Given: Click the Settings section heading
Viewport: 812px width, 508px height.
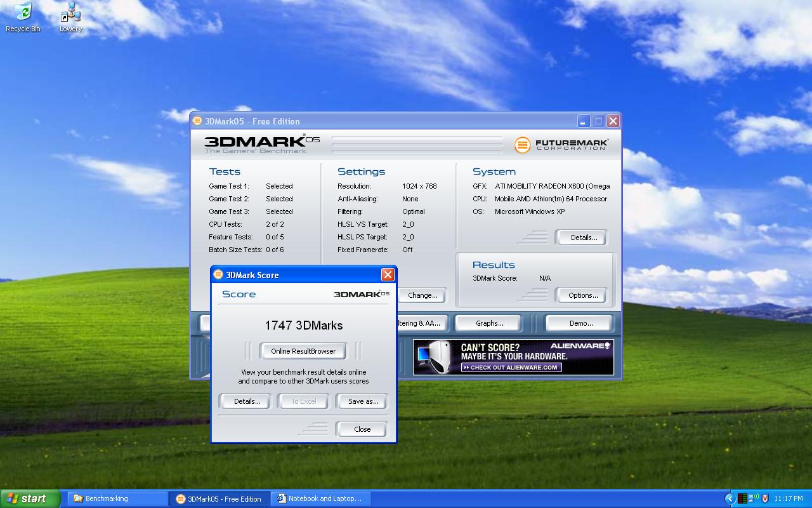Looking at the screenshot, I should click(361, 171).
